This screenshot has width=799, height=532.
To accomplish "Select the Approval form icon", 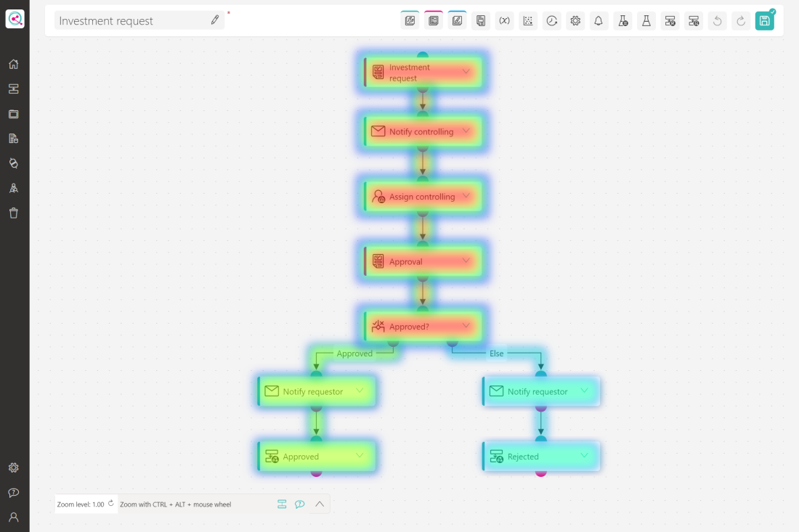I will (x=378, y=261).
